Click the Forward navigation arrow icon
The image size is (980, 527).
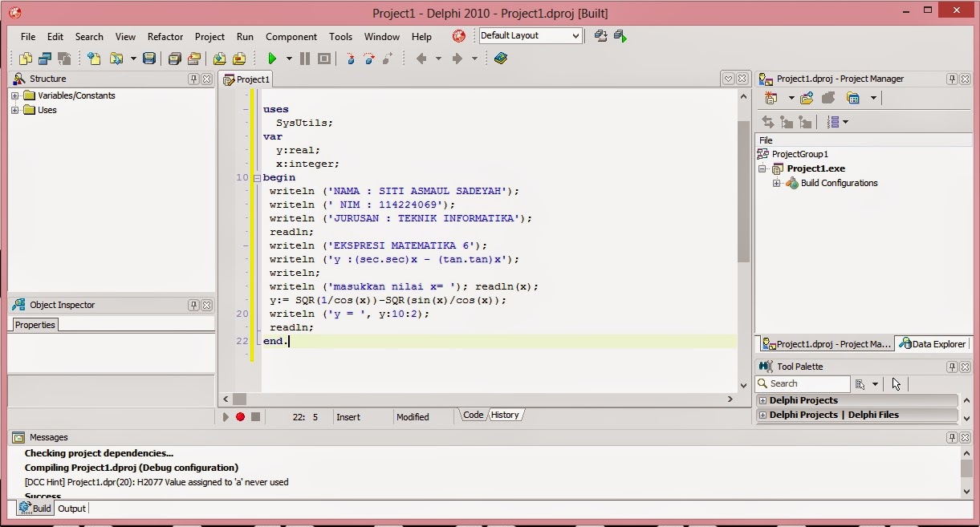pyautogui.click(x=457, y=59)
